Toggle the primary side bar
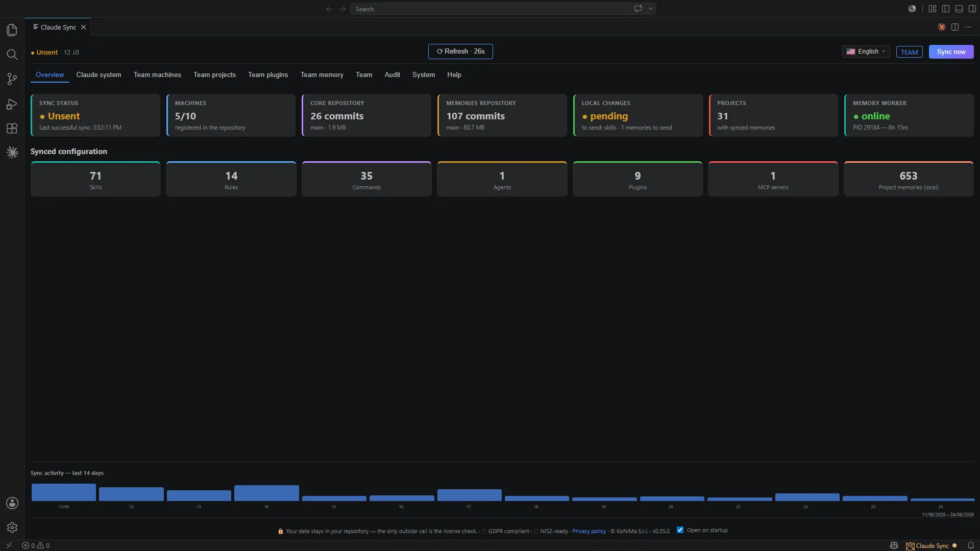The image size is (980, 551). [x=946, y=9]
